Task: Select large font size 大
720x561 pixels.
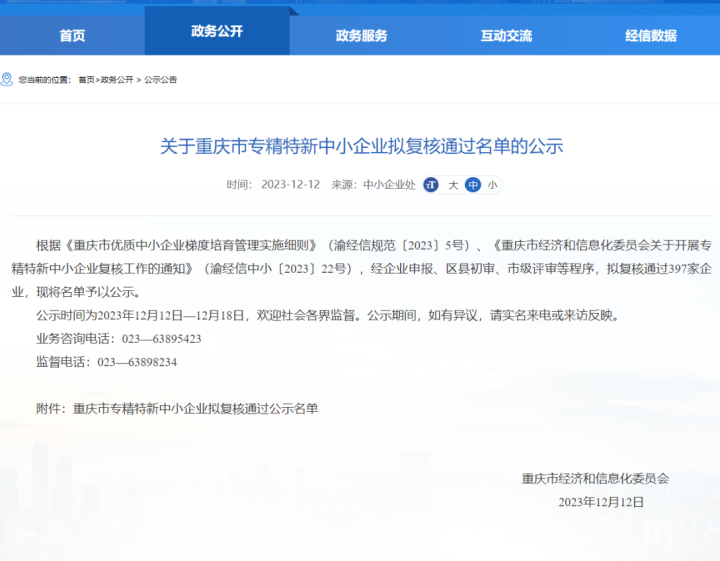Action: [x=452, y=185]
